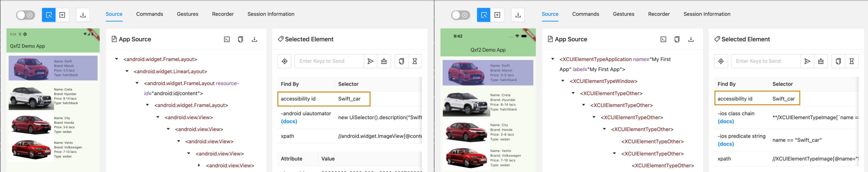Open Source tab in left window
Viewport: 868px width, 172px height.
pyautogui.click(x=114, y=14)
